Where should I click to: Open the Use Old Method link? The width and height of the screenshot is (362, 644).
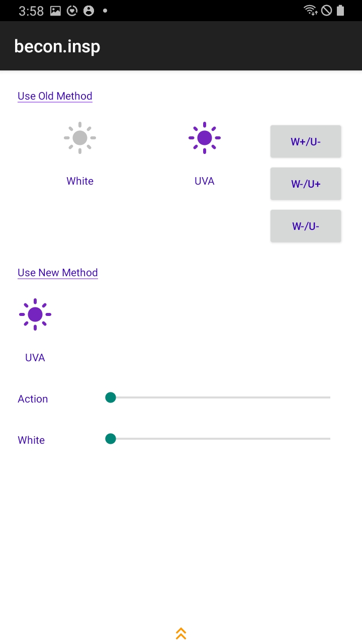(55, 96)
